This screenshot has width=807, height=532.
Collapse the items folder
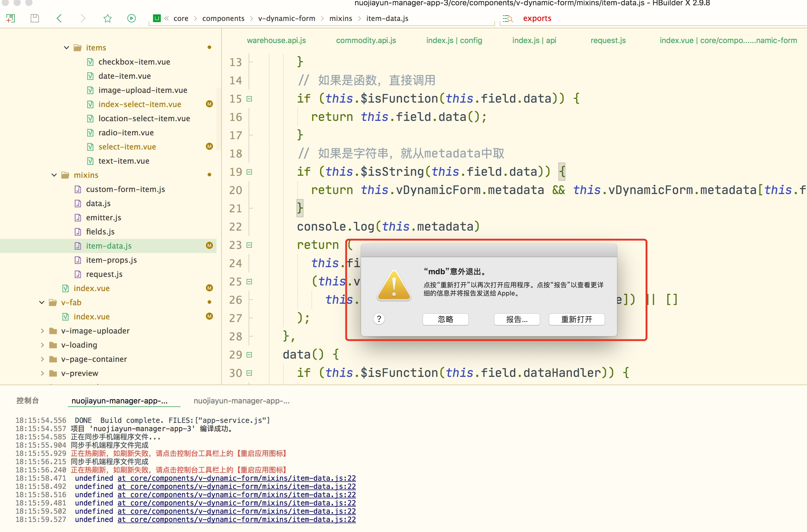click(x=67, y=48)
